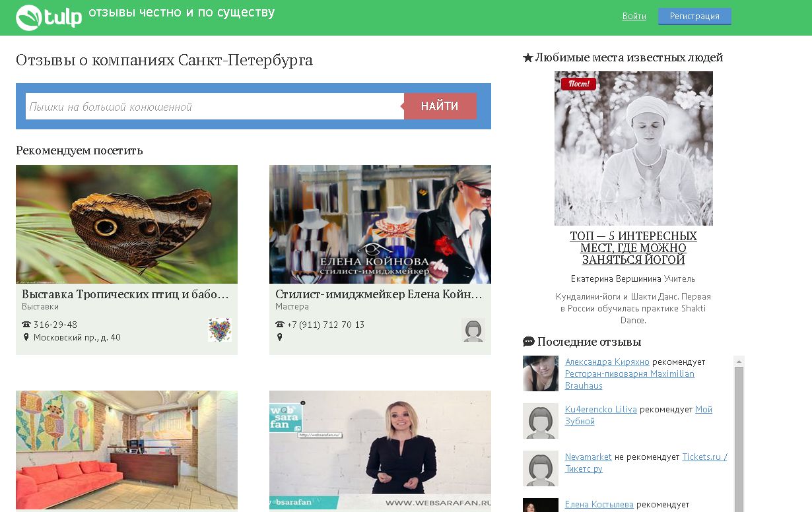Click the heading Отзывы о компаниях Санкт-Петербурга
This screenshot has width=812, height=512.
[164, 60]
